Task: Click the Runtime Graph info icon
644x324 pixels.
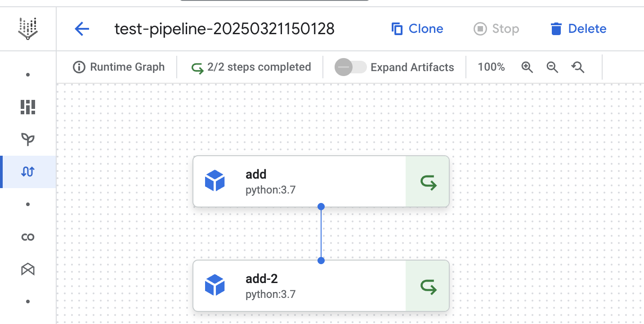Action: pos(79,67)
